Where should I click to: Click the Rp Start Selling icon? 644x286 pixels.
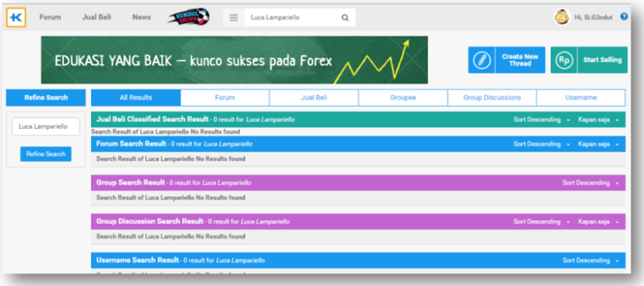[x=564, y=60]
